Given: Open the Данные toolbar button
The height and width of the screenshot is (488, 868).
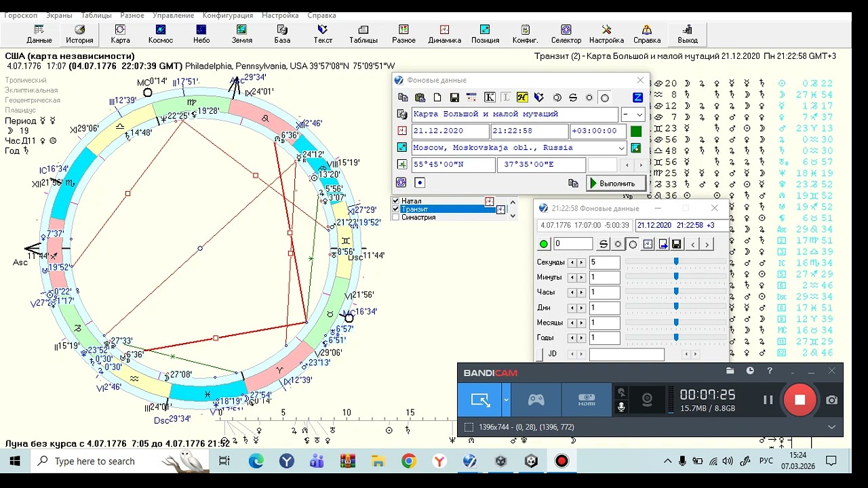Looking at the screenshot, I should (x=39, y=34).
